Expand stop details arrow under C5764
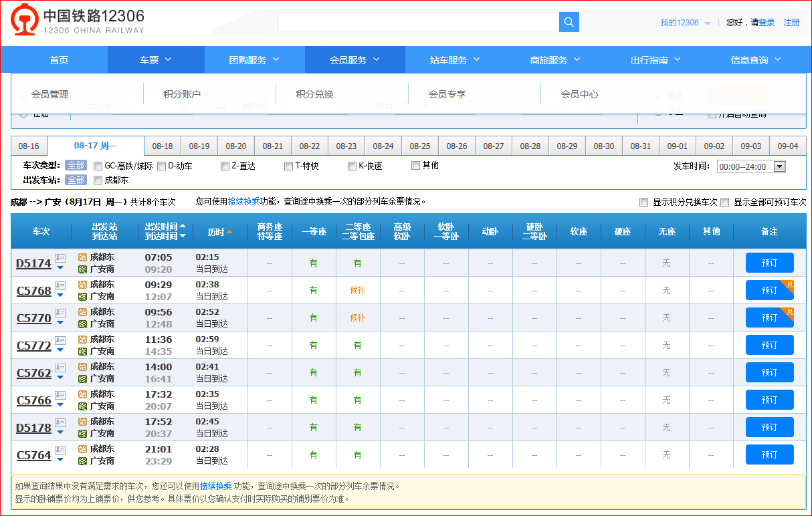Image resolution: width=812 pixels, height=516 pixels. click(60, 459)
